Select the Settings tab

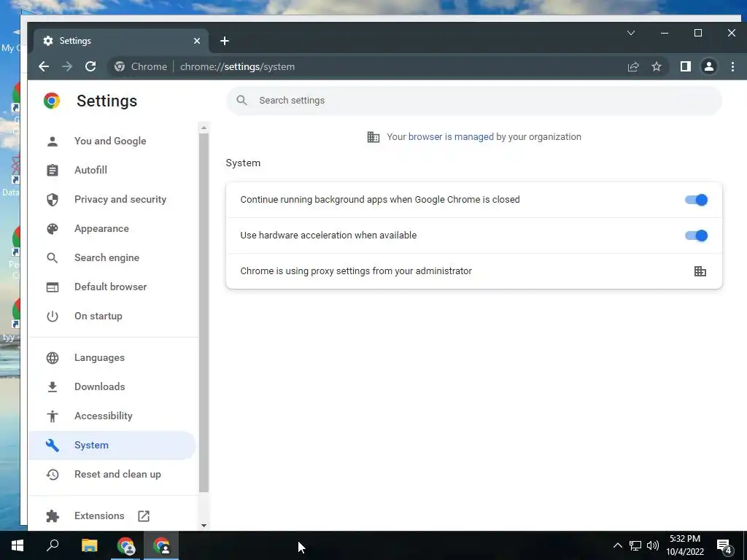coord(121,41)
